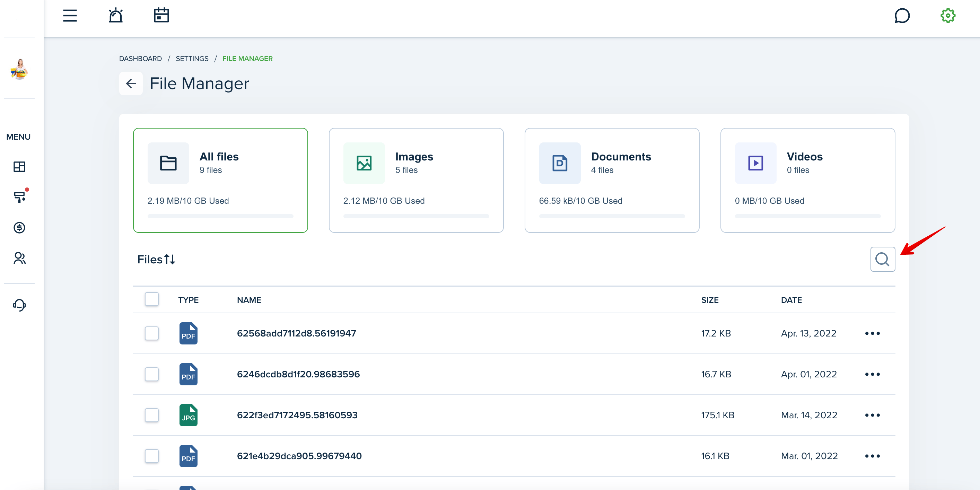Click JPG icon of 622f3ed7172495.58160593
Image resolution: width=980 pixels, height=490 pixels.
coord(188,415)
